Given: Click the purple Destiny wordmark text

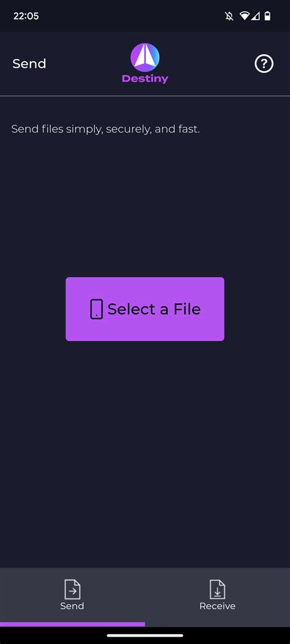Looking at the screenshot, I should (145, 78).
